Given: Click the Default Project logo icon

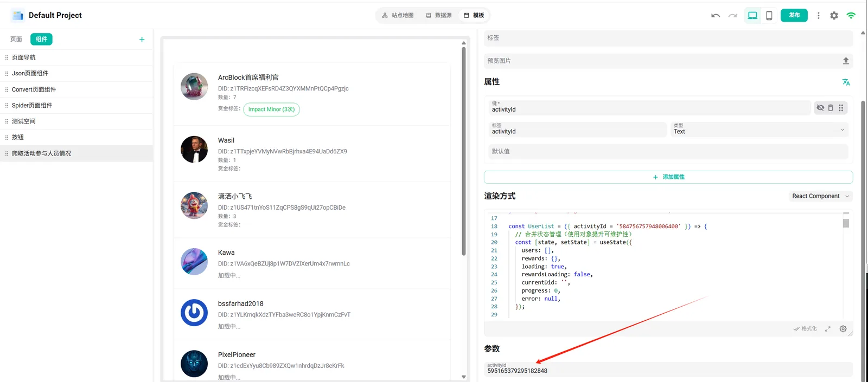Looking at the screenshot, I should 17,15.
